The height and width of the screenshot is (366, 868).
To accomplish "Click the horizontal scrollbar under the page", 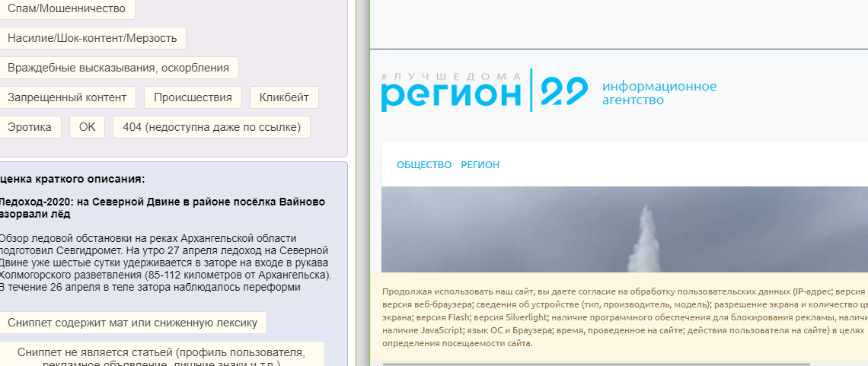I will tap(595, 364).
